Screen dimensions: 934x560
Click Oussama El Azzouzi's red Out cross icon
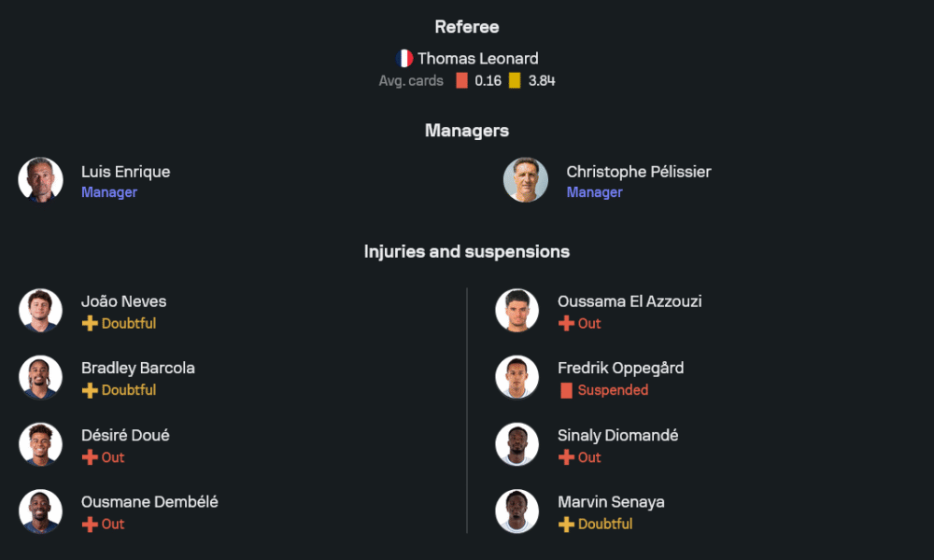coord(566,324)
